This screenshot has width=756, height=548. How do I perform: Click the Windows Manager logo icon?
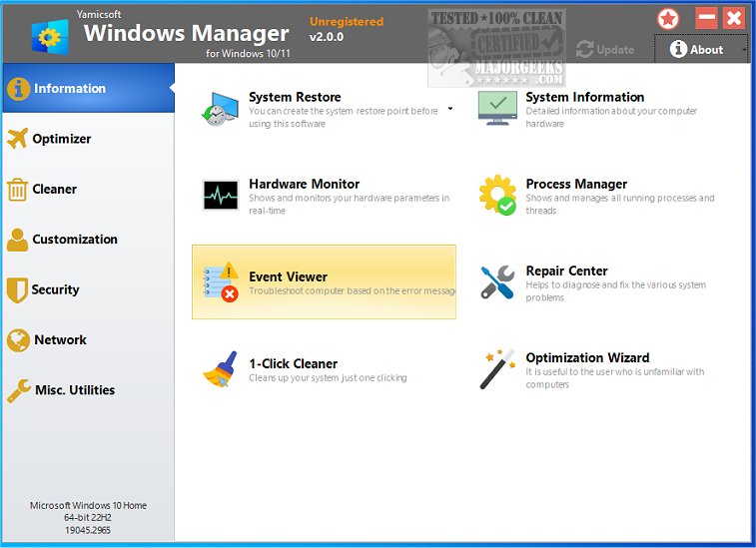48,36
